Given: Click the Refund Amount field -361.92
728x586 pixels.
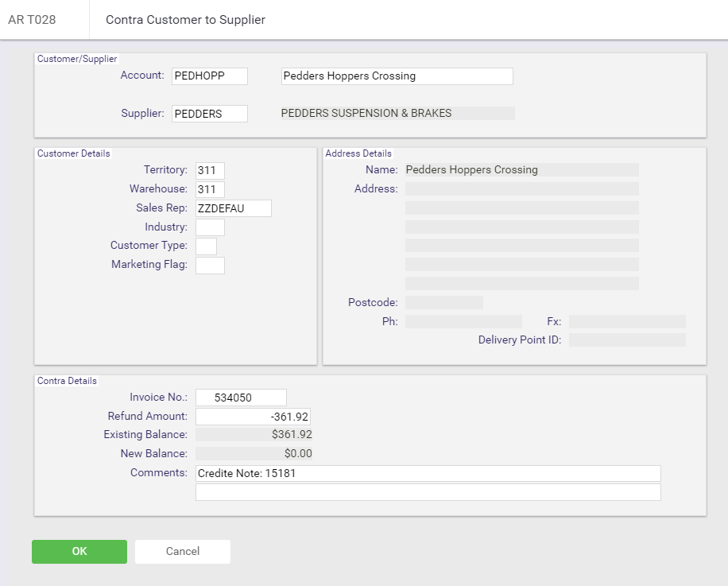Looking at the screenshot, I should (253, 417).
